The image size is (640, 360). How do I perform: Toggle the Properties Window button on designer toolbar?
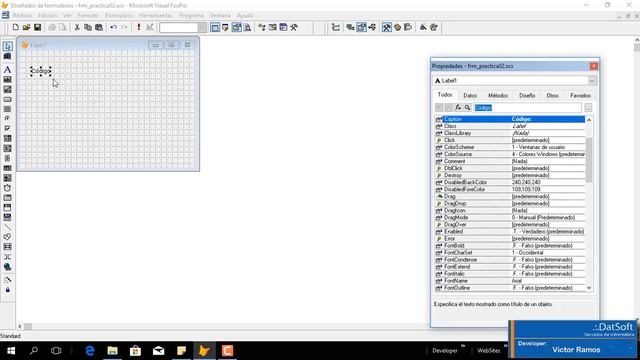point(361,27)
